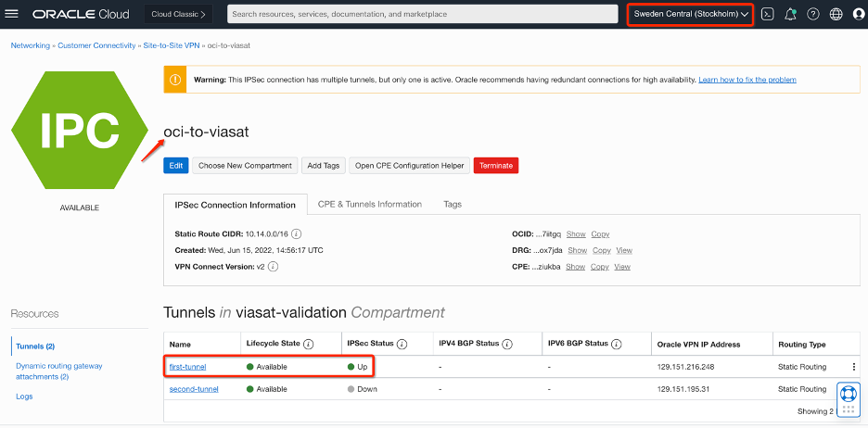The image size is (868, 428).
Task: Select the IPSec Connection Information tab
Action: (x=236, y=205)
